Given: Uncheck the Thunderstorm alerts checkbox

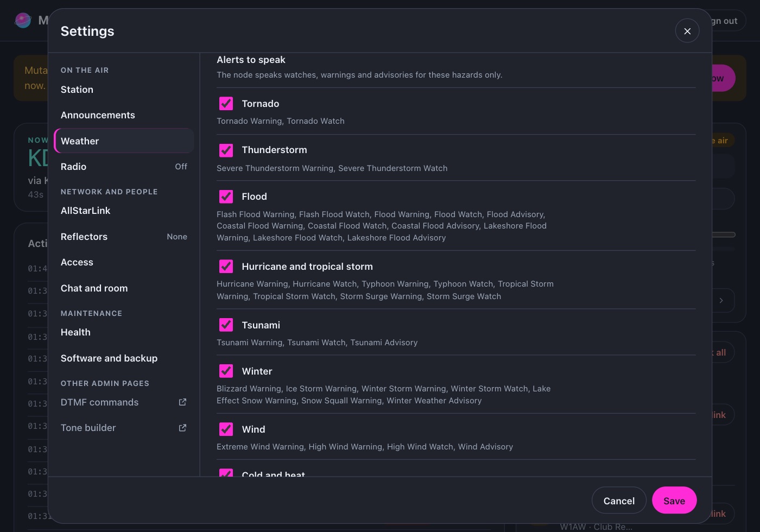Looking at the screenshot, I should pyautogui.click(x=226, y=150).
